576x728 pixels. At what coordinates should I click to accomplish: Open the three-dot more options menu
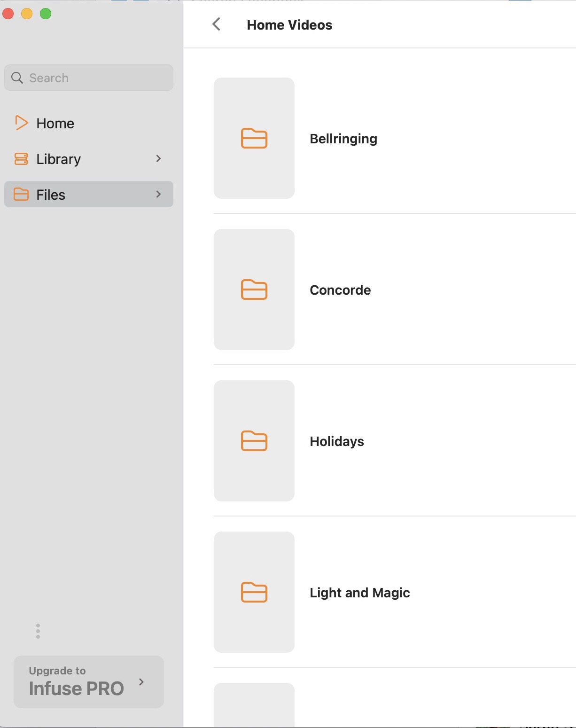click(38, 631)
